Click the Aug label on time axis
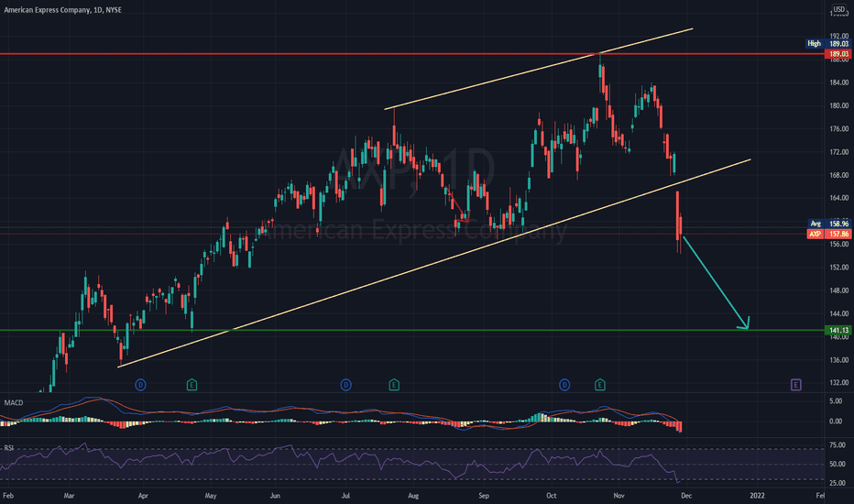Screen dimensions: 854x504 (413, 496)
